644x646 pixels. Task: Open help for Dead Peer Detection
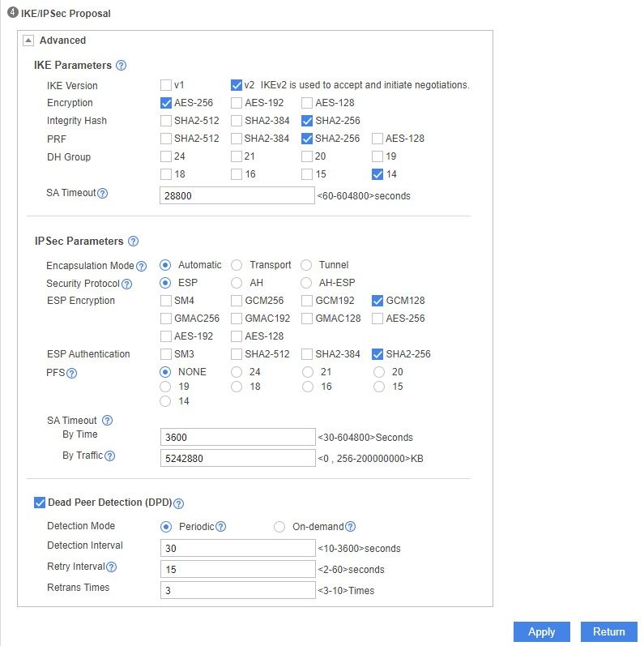click(179, 503)
